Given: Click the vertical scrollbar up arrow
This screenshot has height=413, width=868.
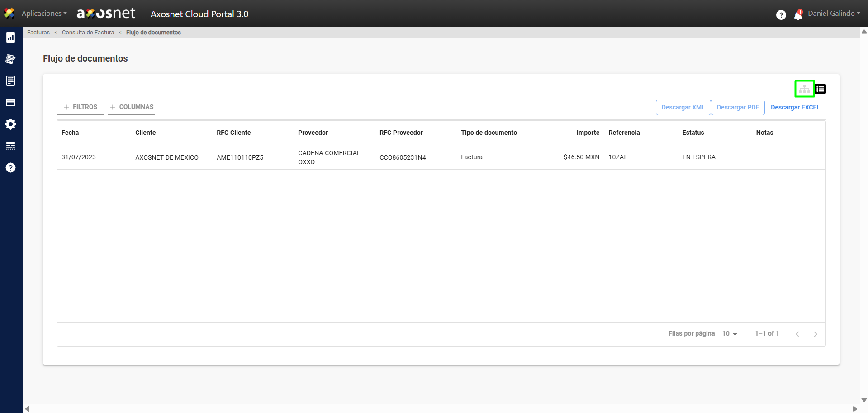Looking at the screenshot, I should point(864,32).
